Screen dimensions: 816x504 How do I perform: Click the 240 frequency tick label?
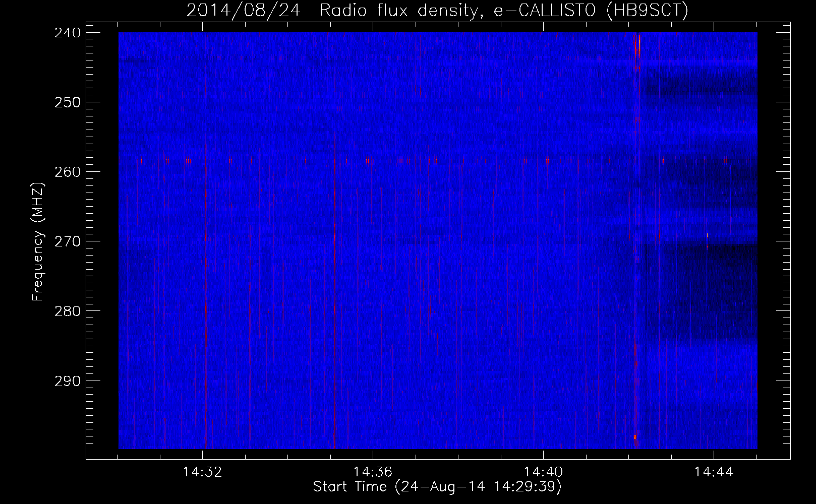point(67,32)
